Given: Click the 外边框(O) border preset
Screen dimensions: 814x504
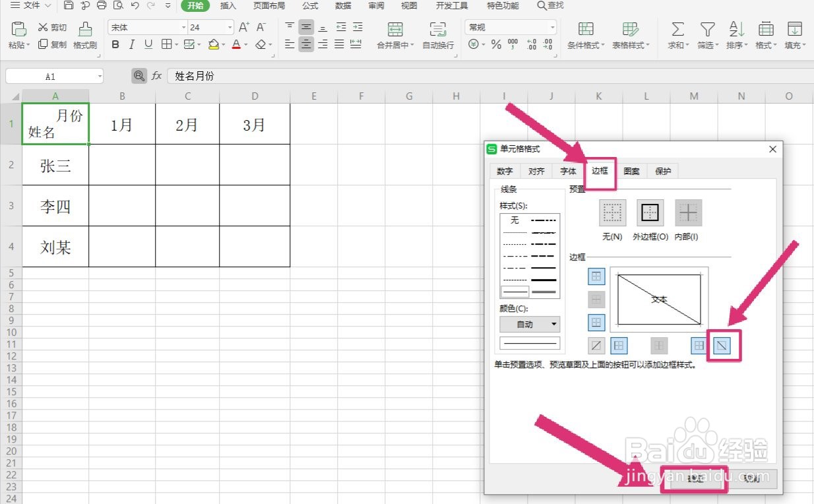Looking at the screenshot, I should [650, 212].
